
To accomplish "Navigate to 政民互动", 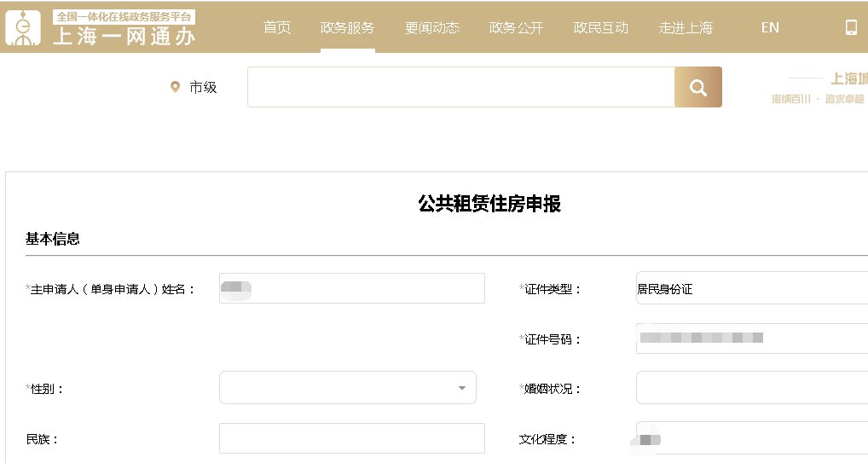I will click(x=601, y=27).
